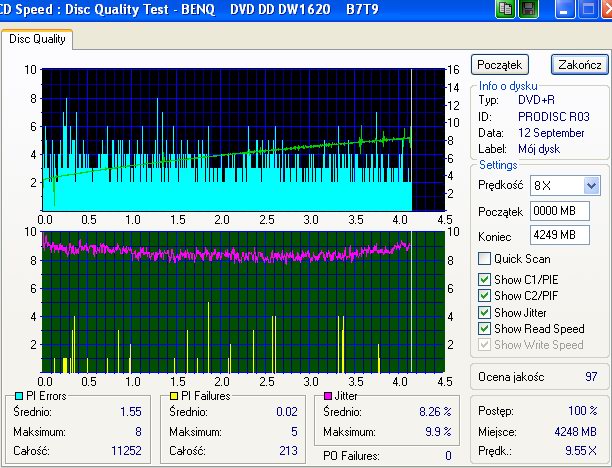Click the Koniec 4249 MB field
The height and width of the screenshot is (468, 612).
click(x=559, y=235)
